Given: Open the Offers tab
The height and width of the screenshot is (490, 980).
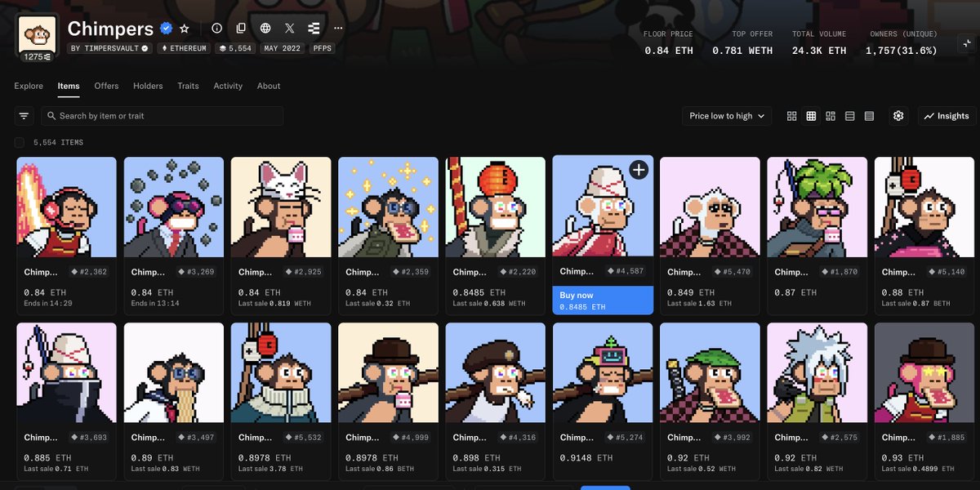Looking at the screenshot, I should click(106, 86).
